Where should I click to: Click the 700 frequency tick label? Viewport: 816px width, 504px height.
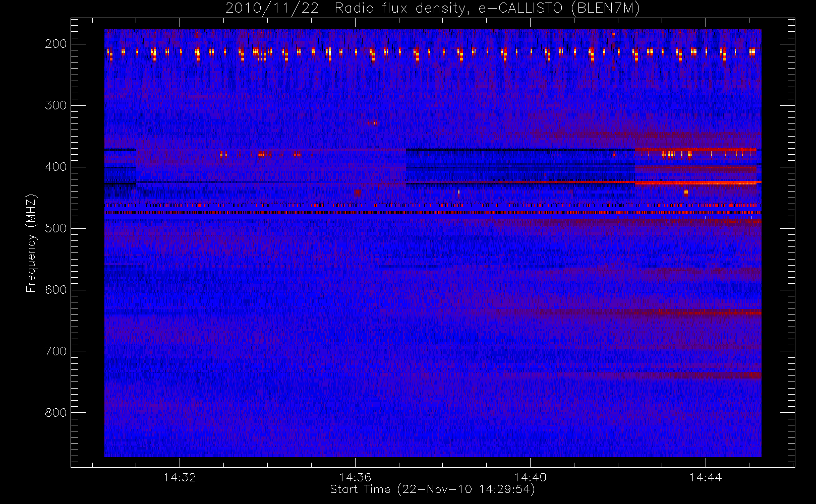(x=56, y=351)
